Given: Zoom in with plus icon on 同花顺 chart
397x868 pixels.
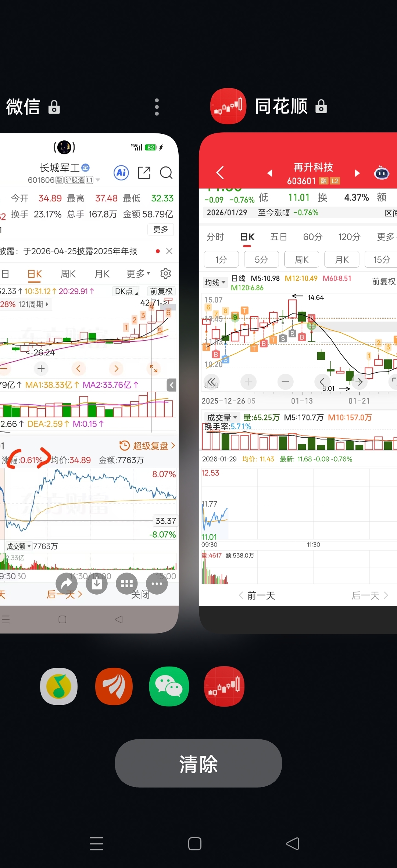Looking at the screenshot, I should [248, 382].
